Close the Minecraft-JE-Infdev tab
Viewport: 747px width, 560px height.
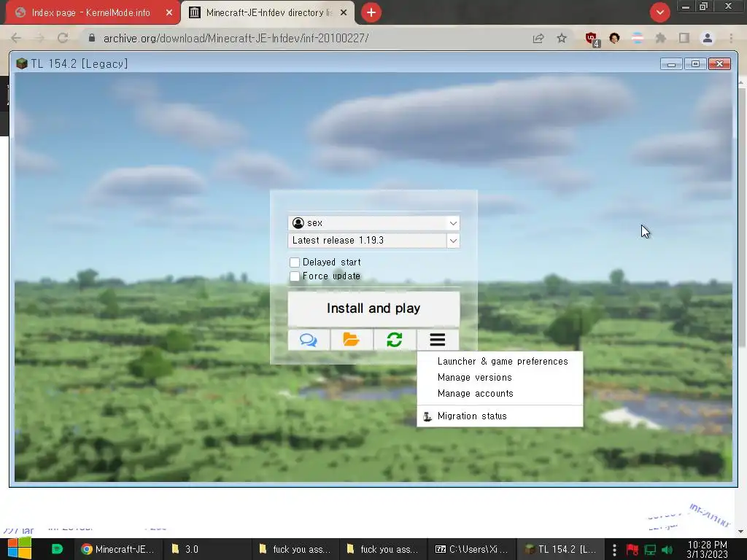[344, 13]
